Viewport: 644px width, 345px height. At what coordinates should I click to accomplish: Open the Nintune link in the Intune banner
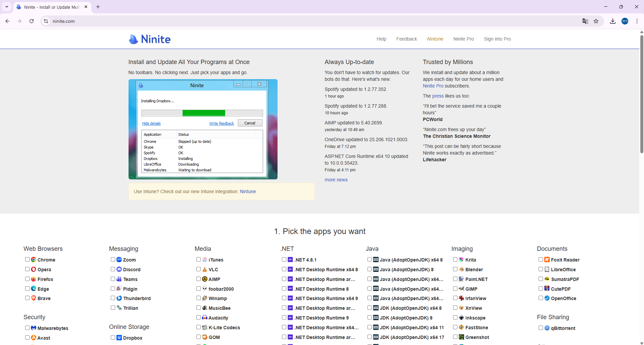click(x=248, y=191)
